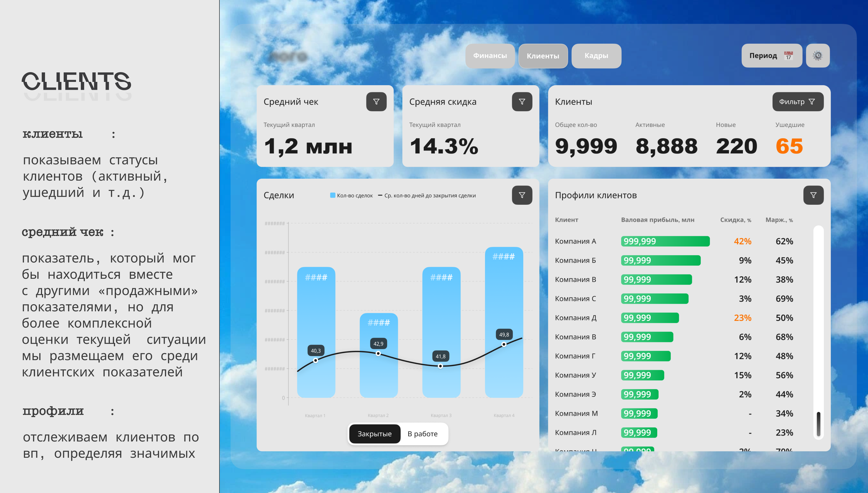
Task: Click blue Кол-во сделок legend marker
Action: pos(333,195)
